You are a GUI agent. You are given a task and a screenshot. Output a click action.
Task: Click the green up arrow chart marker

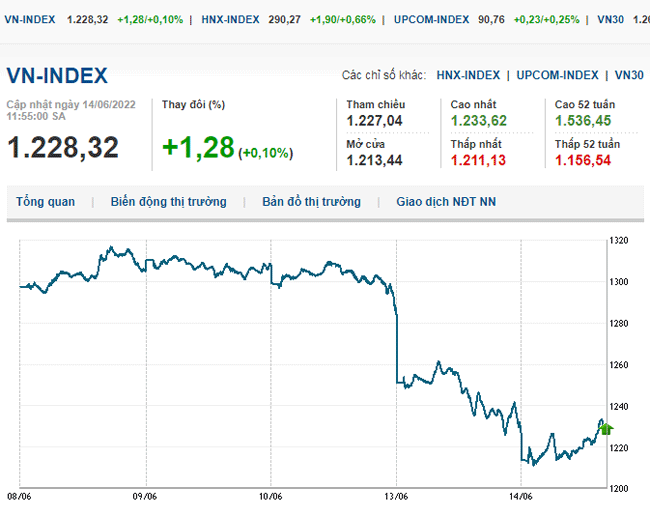coord(605,428)
